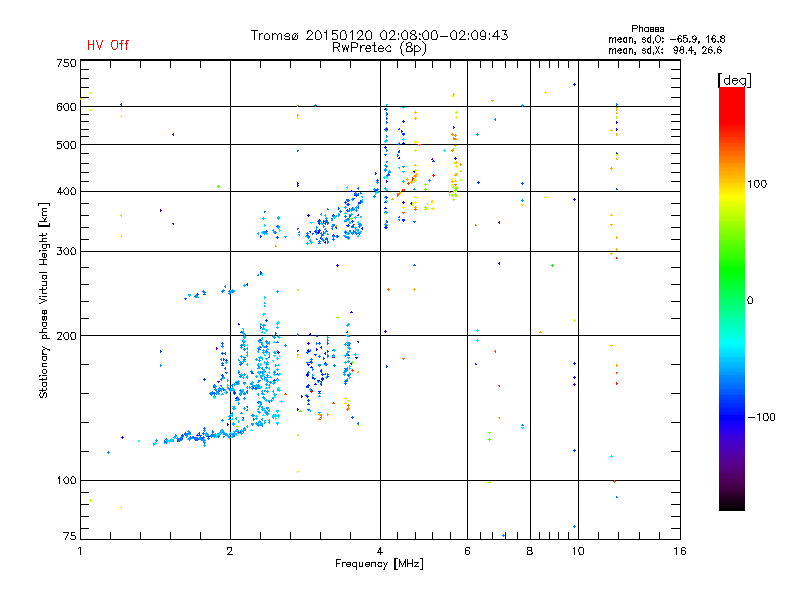Click the black bottom of the phase colorbar
The height and width of the screenshot is (600, 800).
pyautogui.click(x=732, y=503)
